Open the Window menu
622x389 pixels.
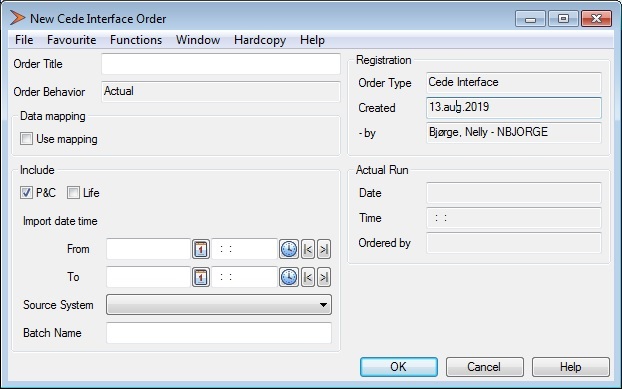(198, 40)
